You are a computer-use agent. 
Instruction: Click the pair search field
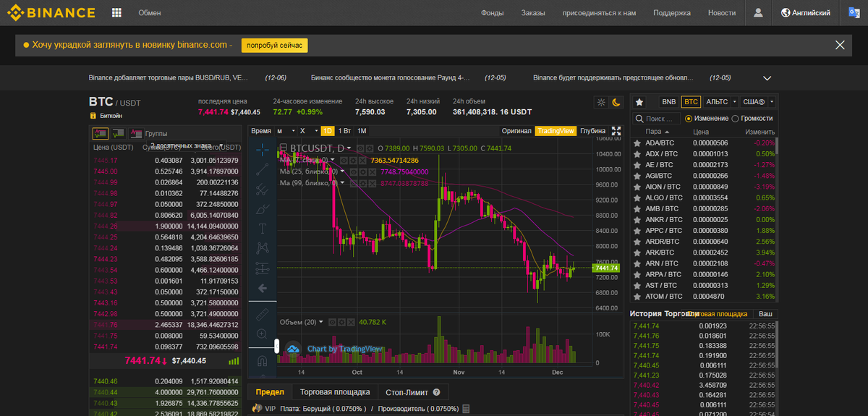[655, 119]
